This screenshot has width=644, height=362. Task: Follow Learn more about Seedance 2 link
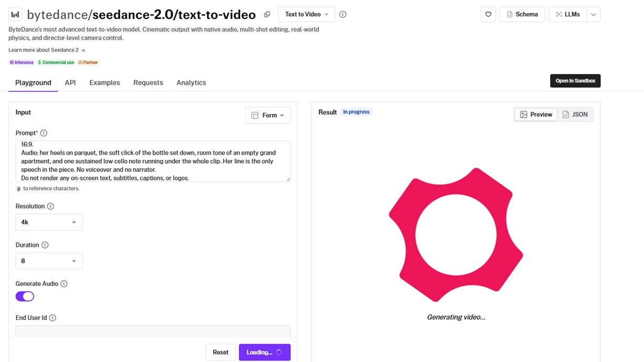47,50
